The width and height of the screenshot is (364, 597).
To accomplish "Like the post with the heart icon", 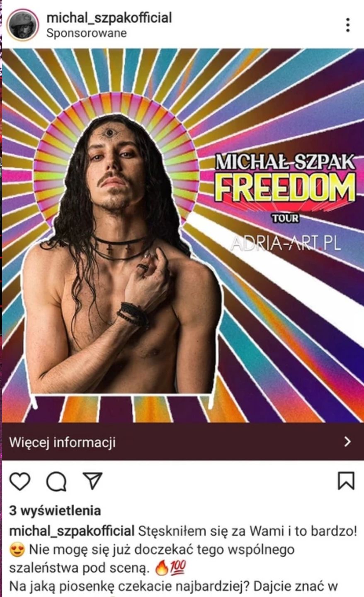I will click(x=20, y=482).
